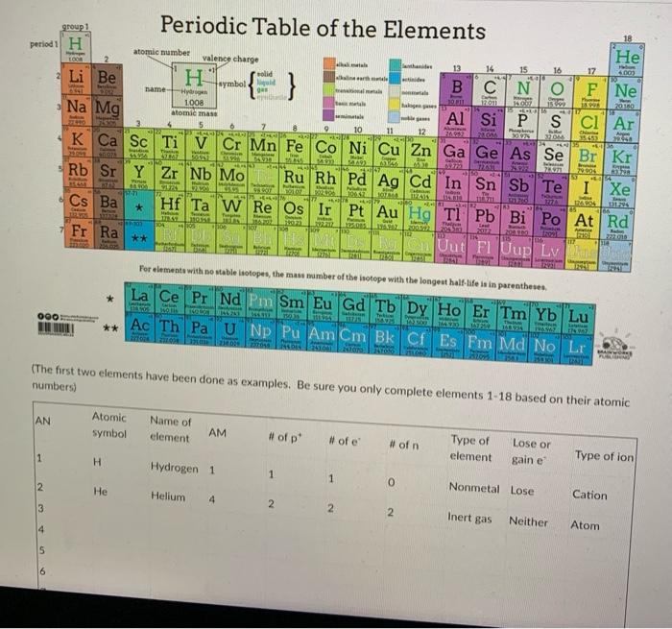Click the 'Periodic Table of the Elements' title
This screenshot has width=672, height=629.
[x=323, y=27]
